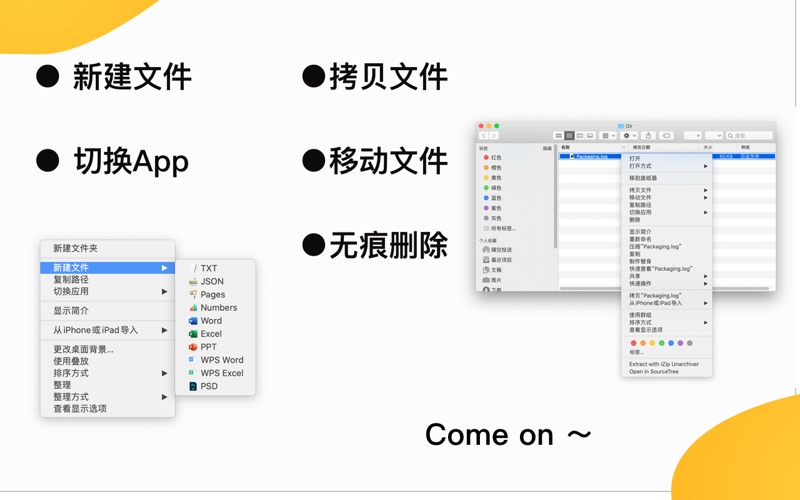
Task: Select Word in the new file submenu
Action: (x=215, y=321)
